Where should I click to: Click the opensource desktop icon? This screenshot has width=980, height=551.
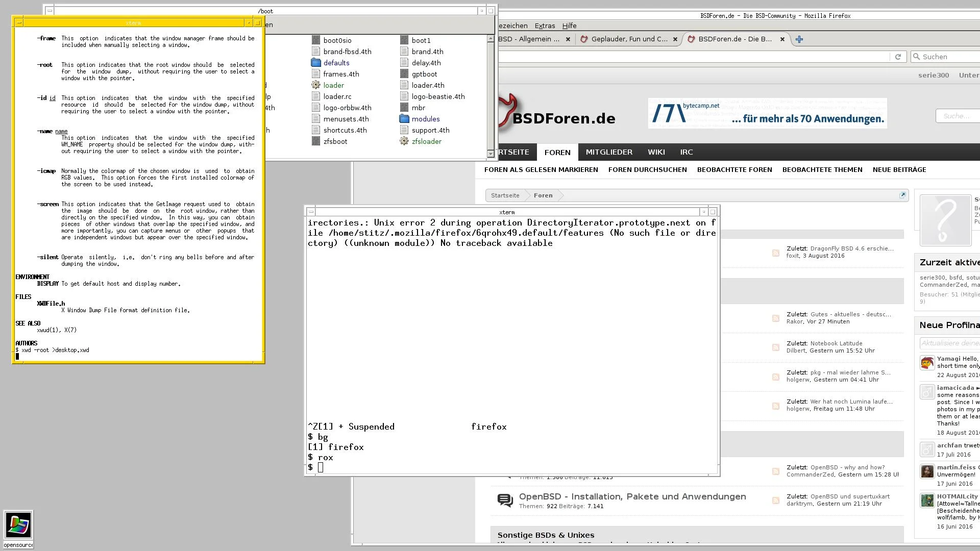click(18, 530)
